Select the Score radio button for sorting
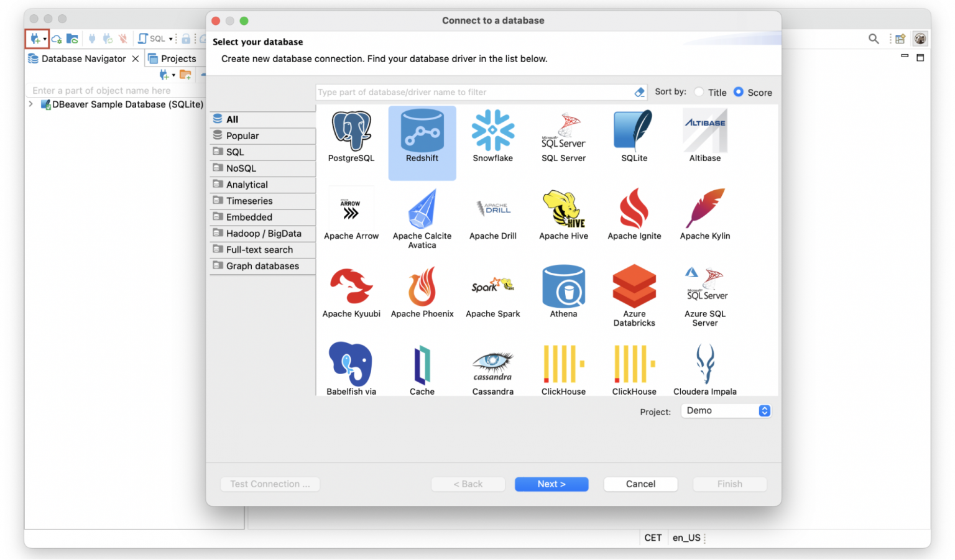The width and height of the screenshot is (955, 560). 737,92
